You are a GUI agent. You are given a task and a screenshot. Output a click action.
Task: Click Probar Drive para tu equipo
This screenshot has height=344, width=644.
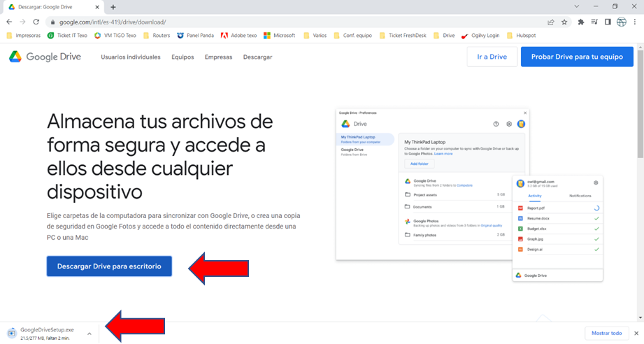tap(577, 57)
